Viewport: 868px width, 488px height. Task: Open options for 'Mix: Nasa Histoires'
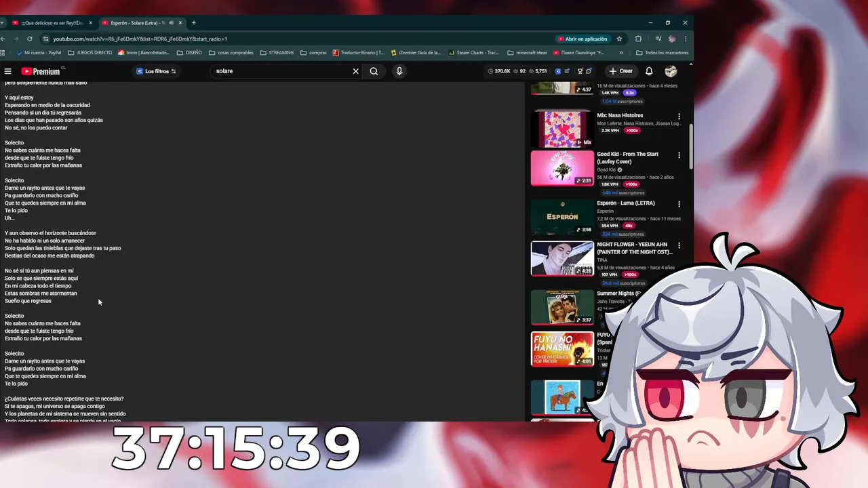[679, 117]
